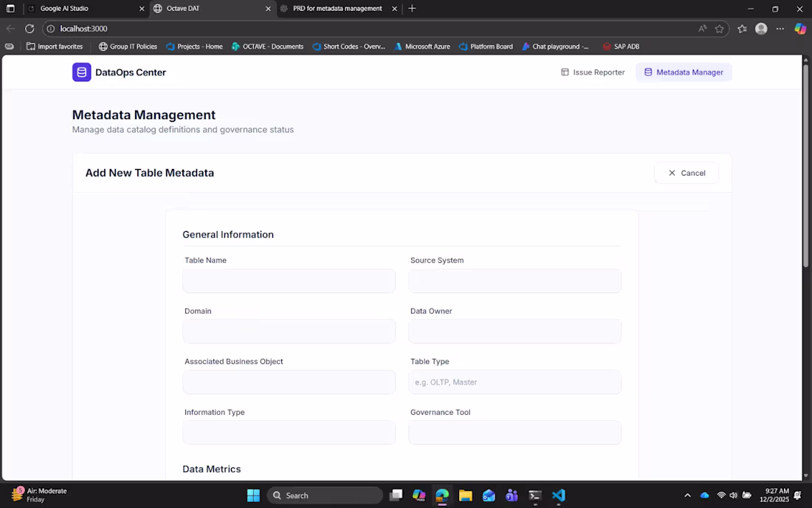Image resolution: width=812 pixels, height=508 pixels.
Task: Cancel adding new table metadata
Action: point(686,173)
